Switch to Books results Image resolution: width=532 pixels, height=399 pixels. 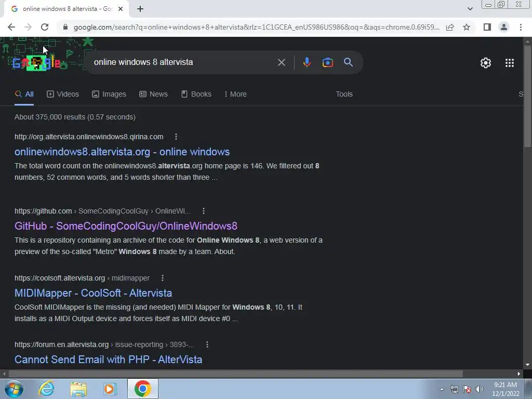(x=196, y=95)
